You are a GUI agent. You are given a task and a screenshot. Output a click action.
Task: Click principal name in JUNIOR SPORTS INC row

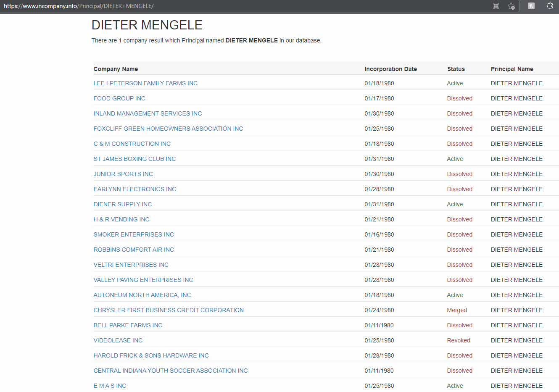[x=517, y=174]
